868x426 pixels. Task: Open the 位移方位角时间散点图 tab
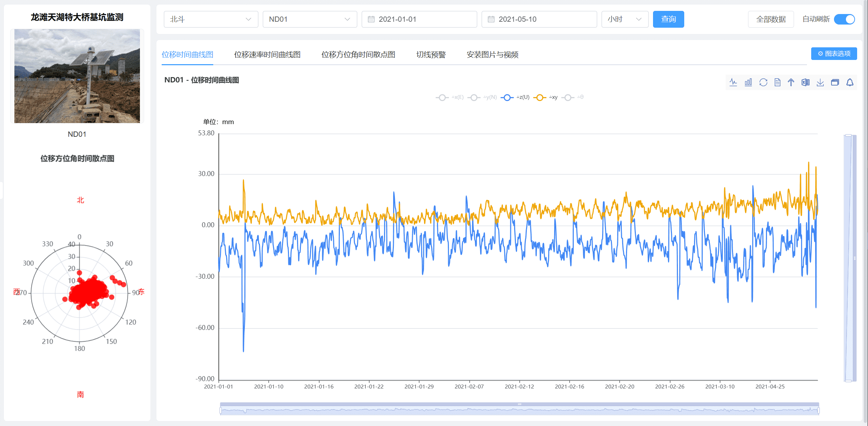[358, 55]
